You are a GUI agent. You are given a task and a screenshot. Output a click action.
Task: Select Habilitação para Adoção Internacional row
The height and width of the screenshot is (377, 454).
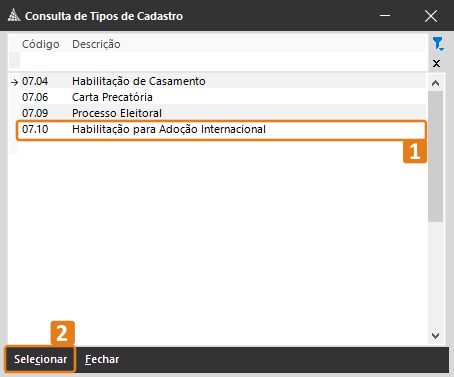221,130
